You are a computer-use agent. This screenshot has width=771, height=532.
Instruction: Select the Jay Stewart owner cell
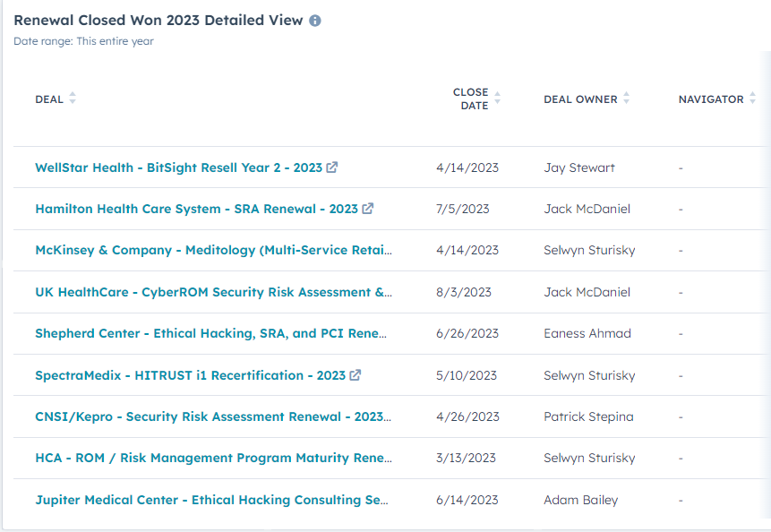pos(579,167)
